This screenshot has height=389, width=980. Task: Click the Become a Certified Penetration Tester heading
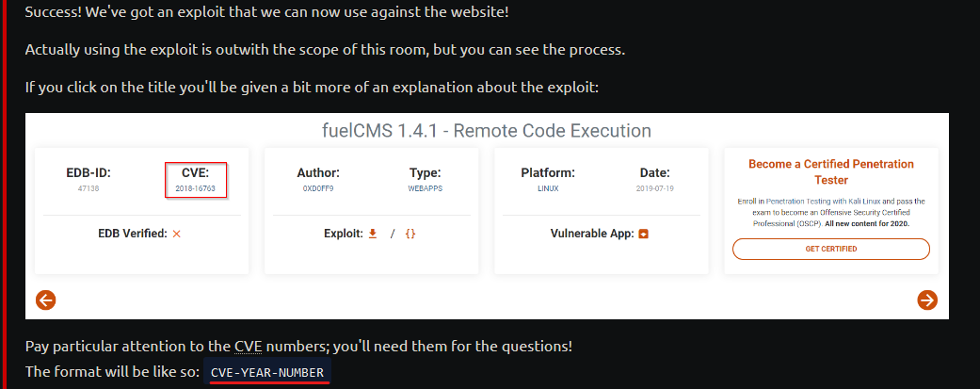coord(830,172)
